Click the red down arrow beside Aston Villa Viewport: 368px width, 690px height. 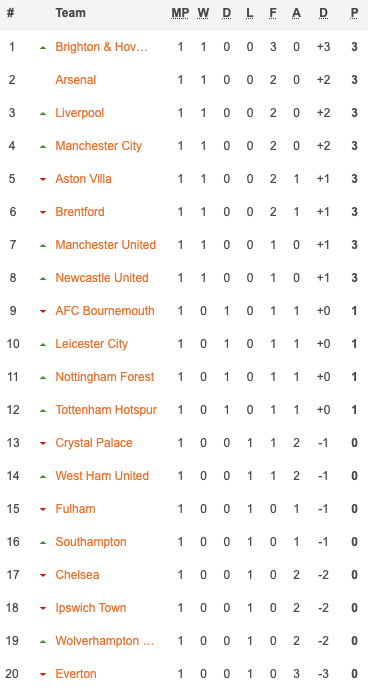[x=43, y=180]
